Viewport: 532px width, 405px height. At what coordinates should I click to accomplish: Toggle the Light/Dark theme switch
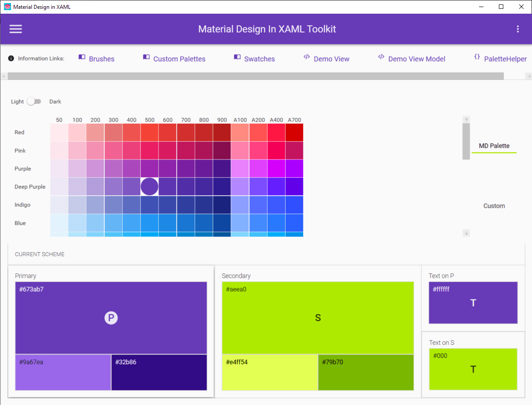34,102
